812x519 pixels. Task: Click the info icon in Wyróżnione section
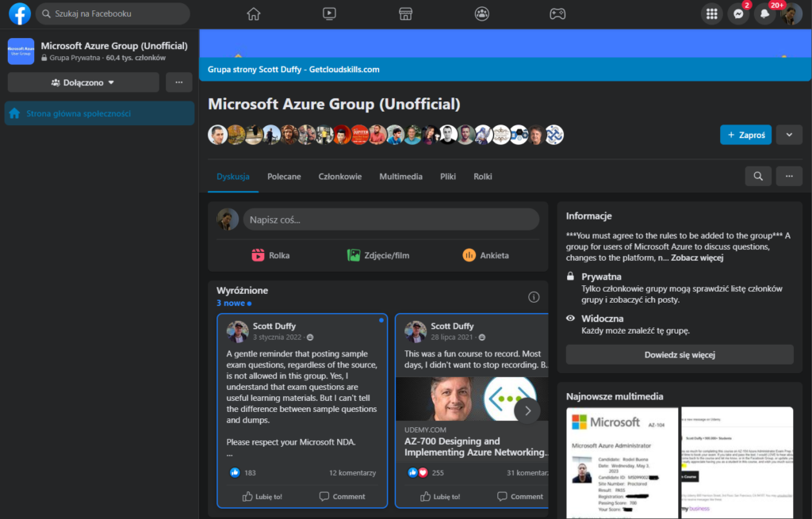534,297
